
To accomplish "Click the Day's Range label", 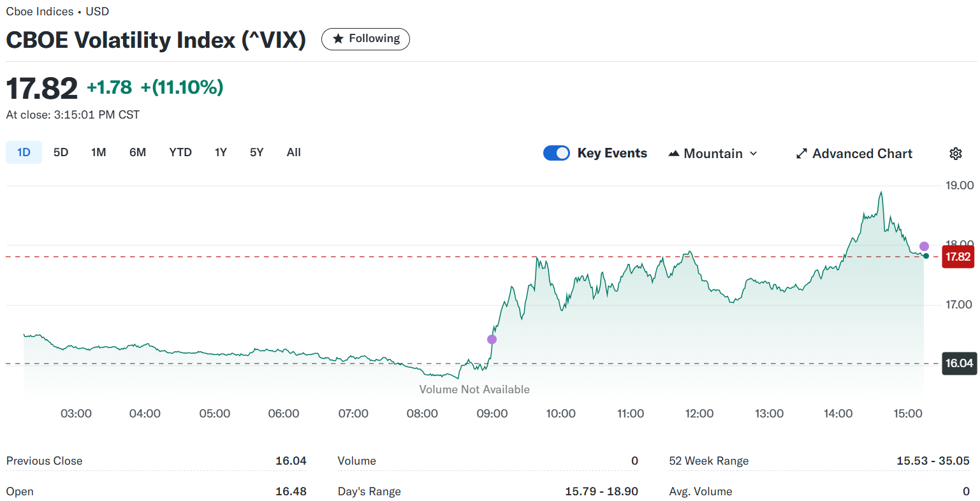I will click(x=369, y=491).
